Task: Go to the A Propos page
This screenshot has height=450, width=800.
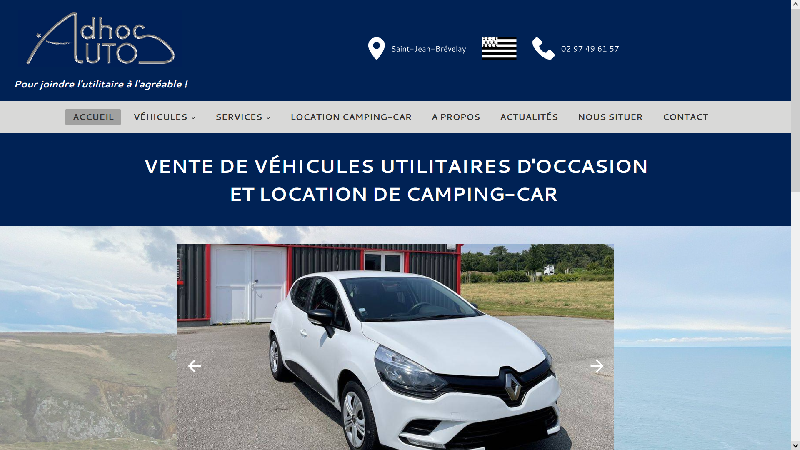Action: [456, 117]
